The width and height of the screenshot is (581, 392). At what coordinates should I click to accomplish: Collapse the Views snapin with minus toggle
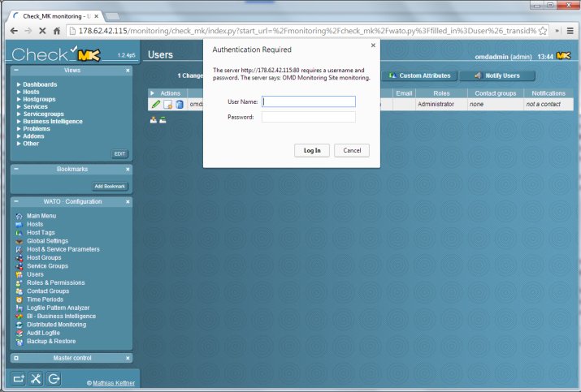(16, 70)
